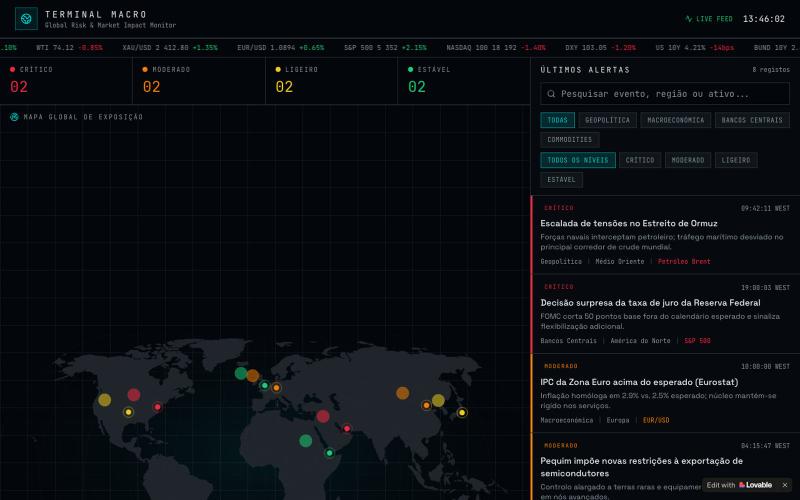
Task: Select the ringed green marker over Western Europe
Action: (264, 385)
